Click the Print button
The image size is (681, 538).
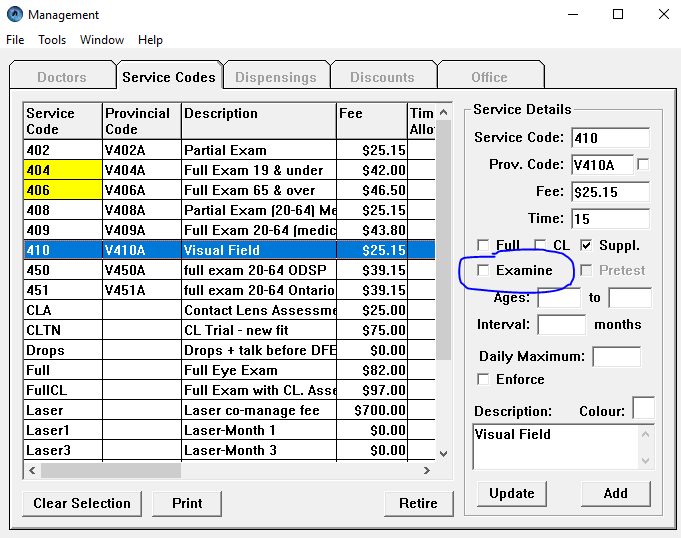click(x=187, y=503)
